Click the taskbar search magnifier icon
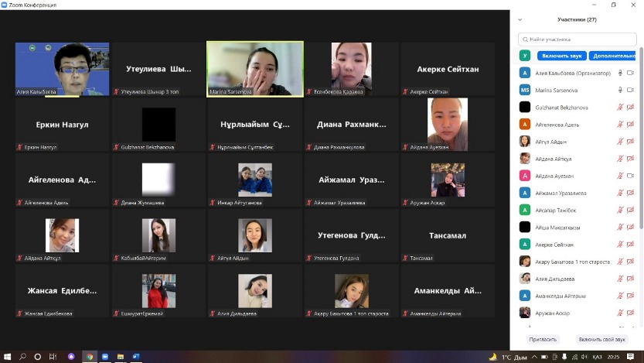Viewport: 644px width, 363px height. [22, 357]
